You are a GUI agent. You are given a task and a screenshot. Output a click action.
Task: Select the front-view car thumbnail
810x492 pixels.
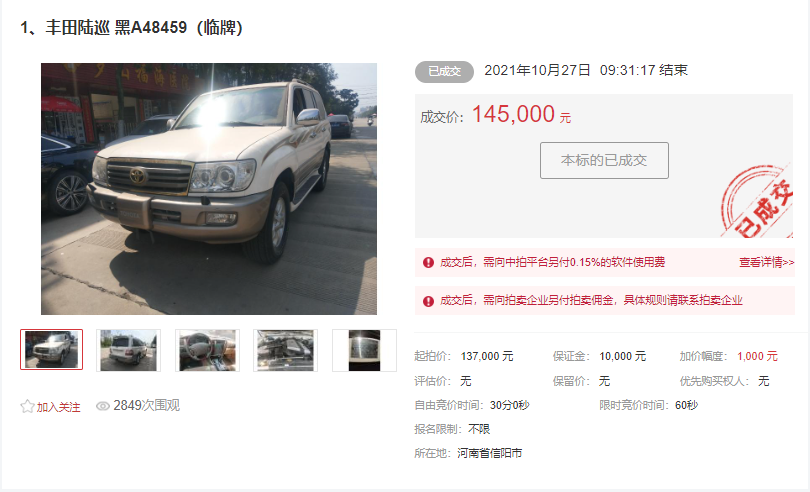(x=52, y=350)
